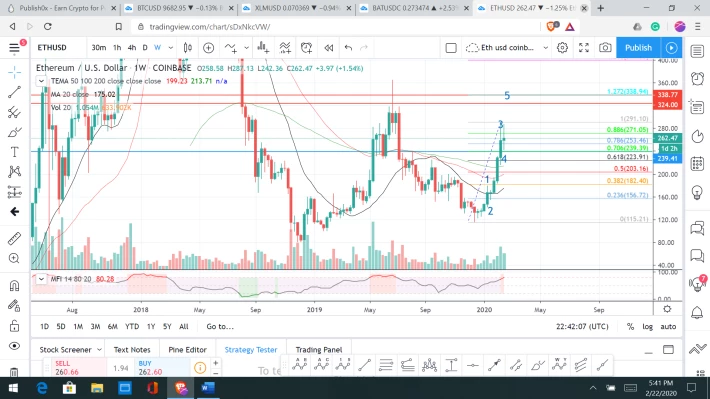Click the compare or add symbol button
Screen dimensions: 710x399
pyautogui.click(x=208, y=48)
